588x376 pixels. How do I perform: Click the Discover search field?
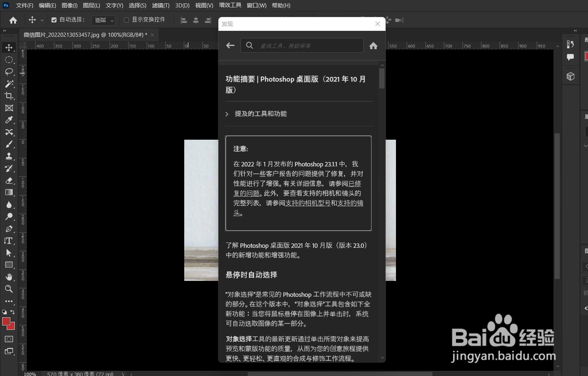point(302,45)
